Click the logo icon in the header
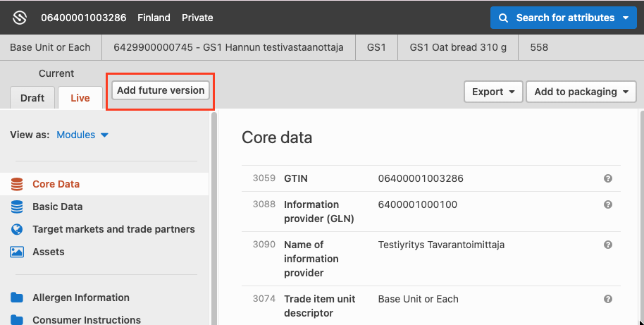The height and width of the screenshot is (325, 644). (19, 18)
